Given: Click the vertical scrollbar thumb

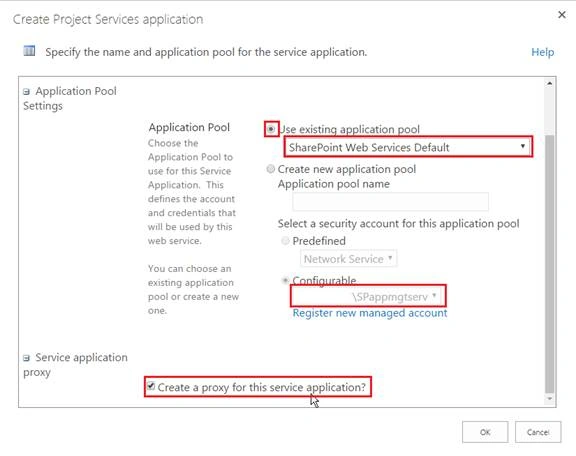Looking at the screenshot, I should point(549,264).
